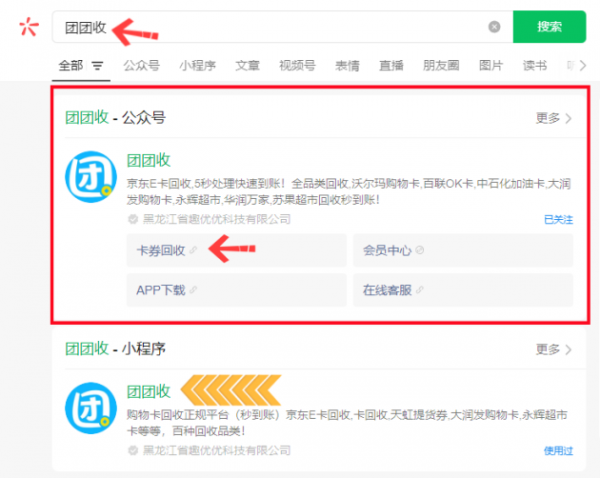Click the green 搜索 button
600x478 pixels.
[x=549, y=27]
